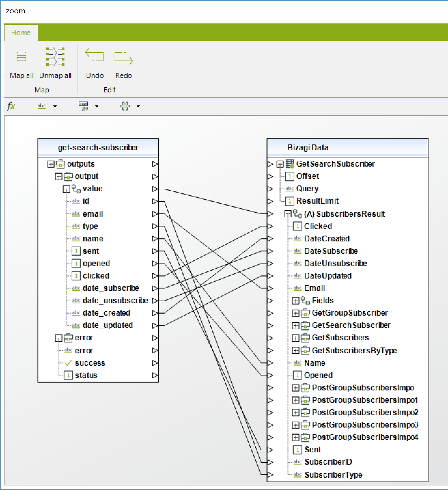Select the DateCreated target attribute
This screenshot has width=448, height=490.
click(327, 238)
